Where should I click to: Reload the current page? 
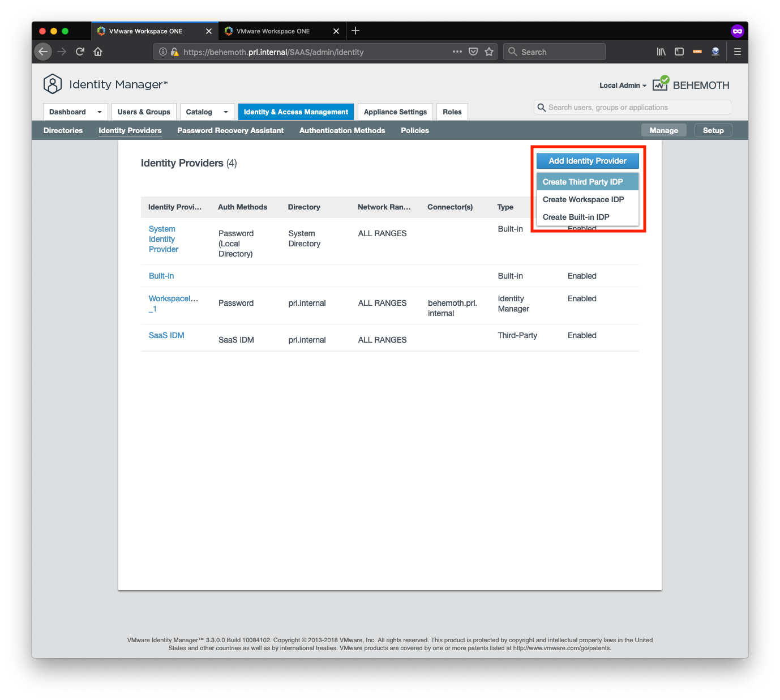[x=80, y=52]
